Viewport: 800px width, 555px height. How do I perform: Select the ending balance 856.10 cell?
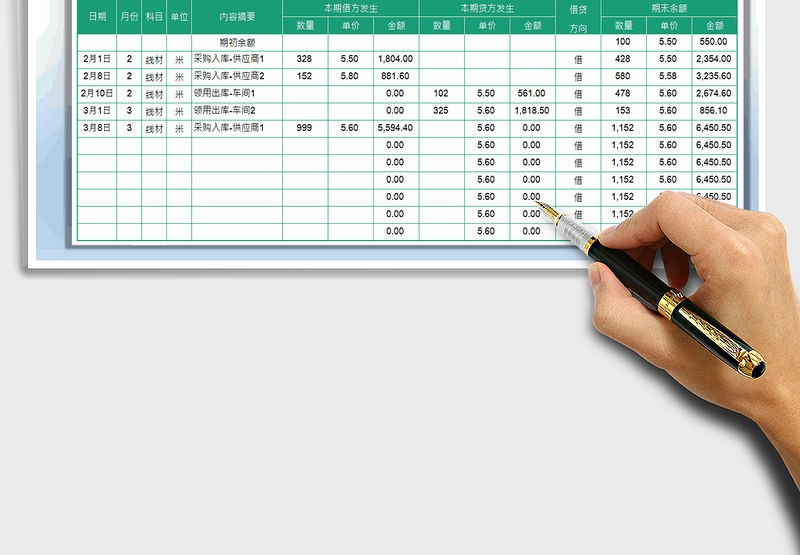tap(714, 111)
